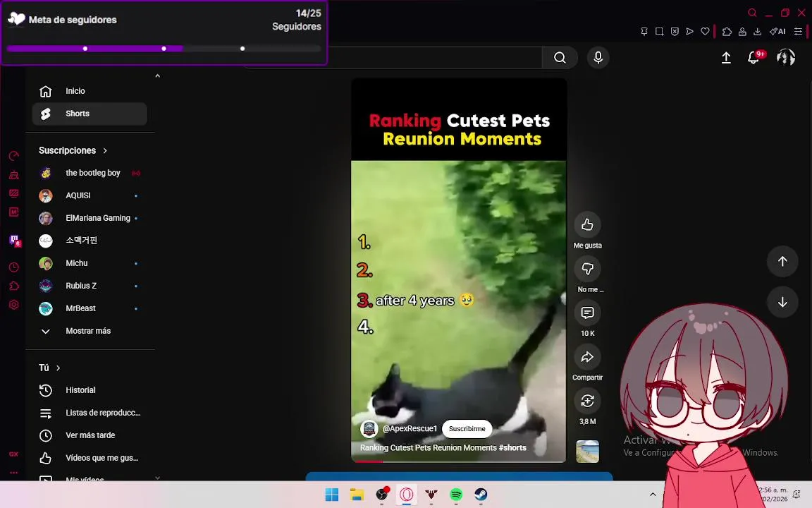
Task: Share the short via Compartir
Action: 587,356
